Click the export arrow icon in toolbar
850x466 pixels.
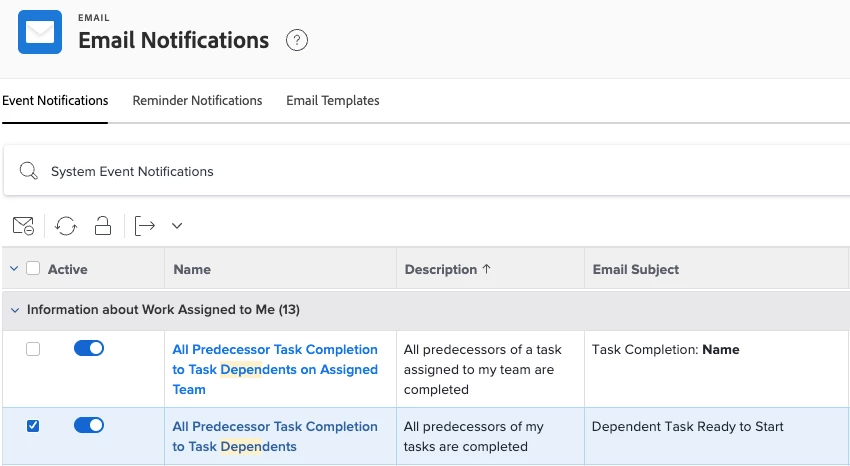click(145, 226)
